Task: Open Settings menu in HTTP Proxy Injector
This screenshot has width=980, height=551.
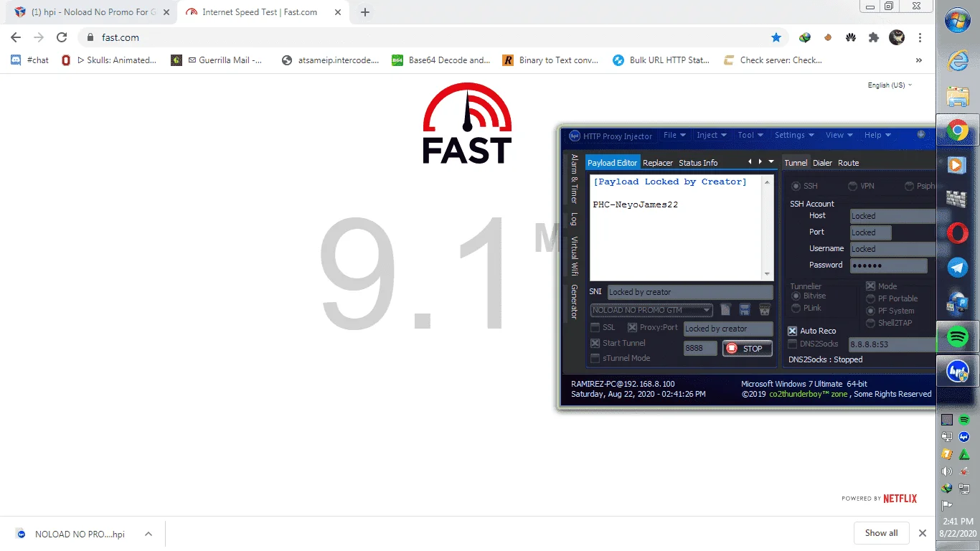Action: coord(794,135)
